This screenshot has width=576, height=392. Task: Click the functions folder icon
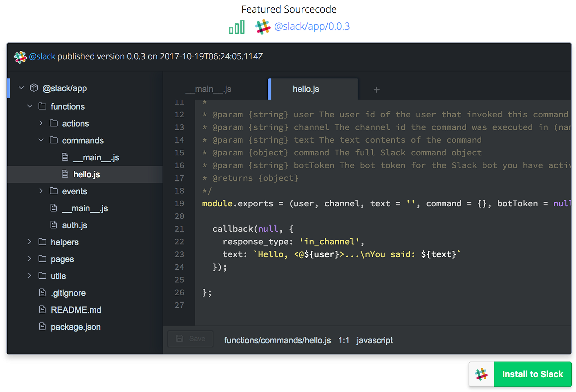pos(42,106)
